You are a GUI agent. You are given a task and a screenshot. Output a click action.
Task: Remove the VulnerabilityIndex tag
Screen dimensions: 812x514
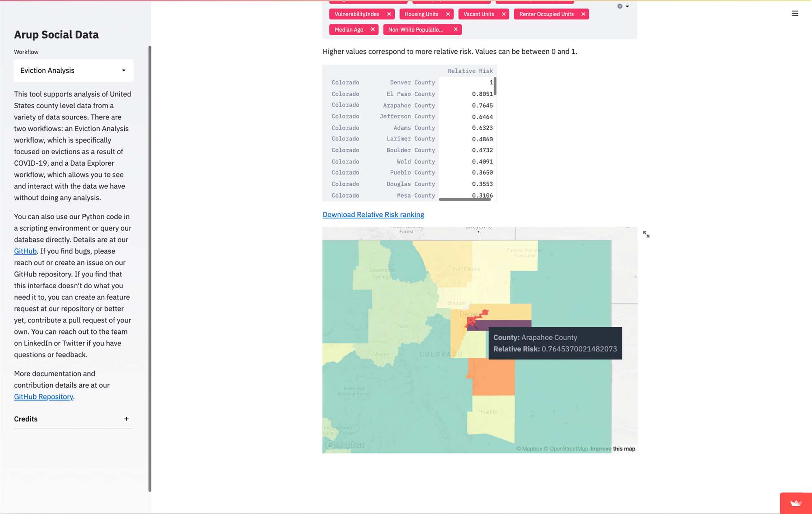(389, 14)
